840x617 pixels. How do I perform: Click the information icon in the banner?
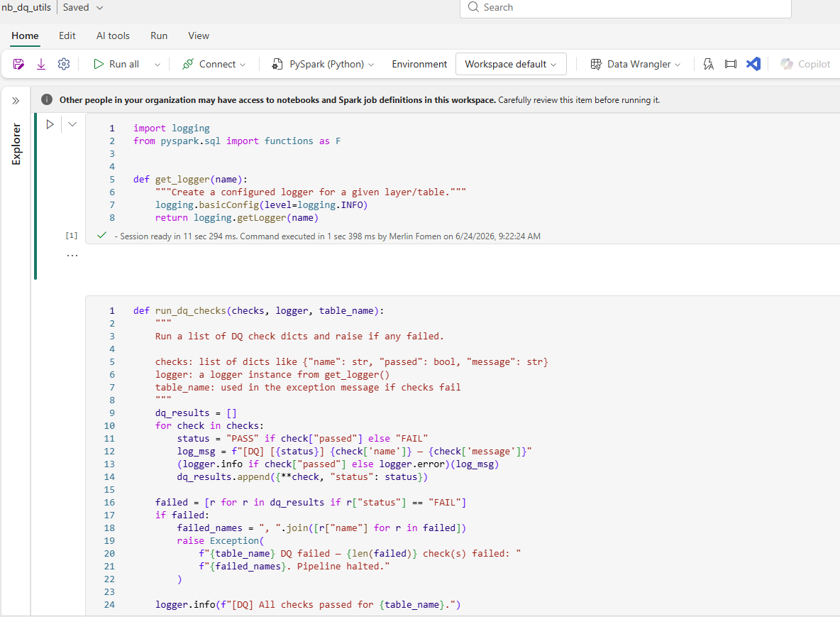tap(47, 99)
